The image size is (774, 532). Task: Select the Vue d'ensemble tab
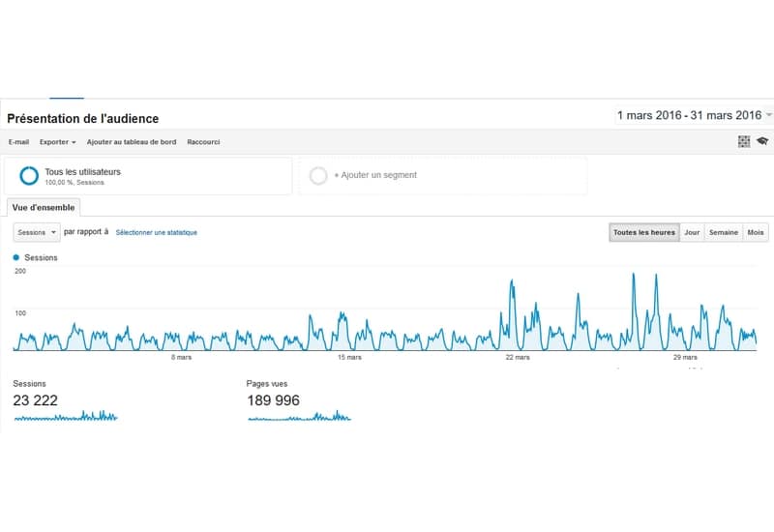point(44,208)
